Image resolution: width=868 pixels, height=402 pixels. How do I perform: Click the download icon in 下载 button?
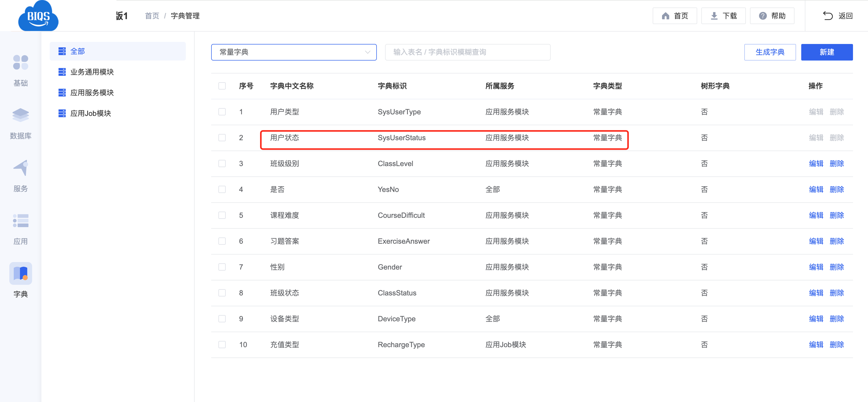click(x=714, y=16)
